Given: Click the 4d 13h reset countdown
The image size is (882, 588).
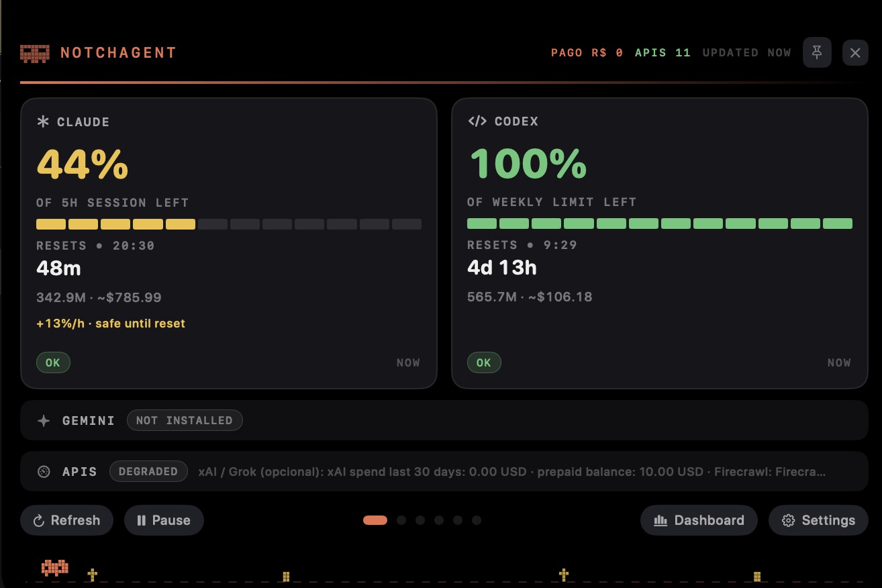Looking at the screenshot, I should [x=502, y=268].
